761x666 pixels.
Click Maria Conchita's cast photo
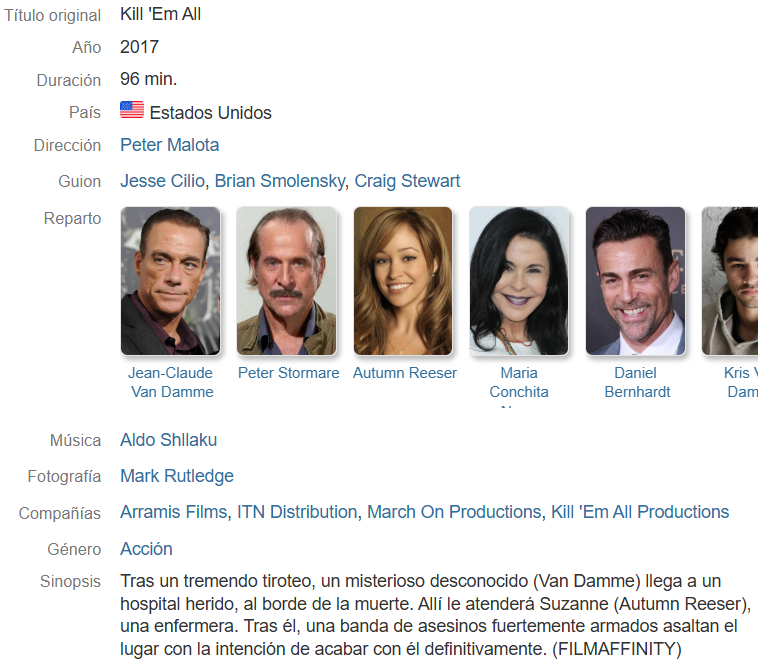[x=519, y=281]
